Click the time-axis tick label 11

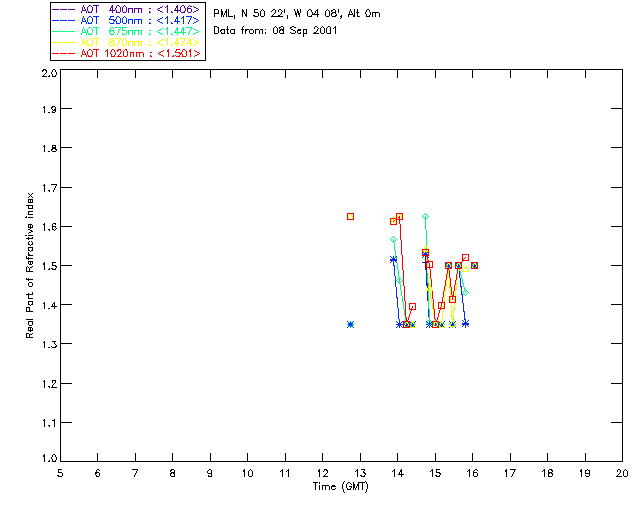tap(285, 473)
